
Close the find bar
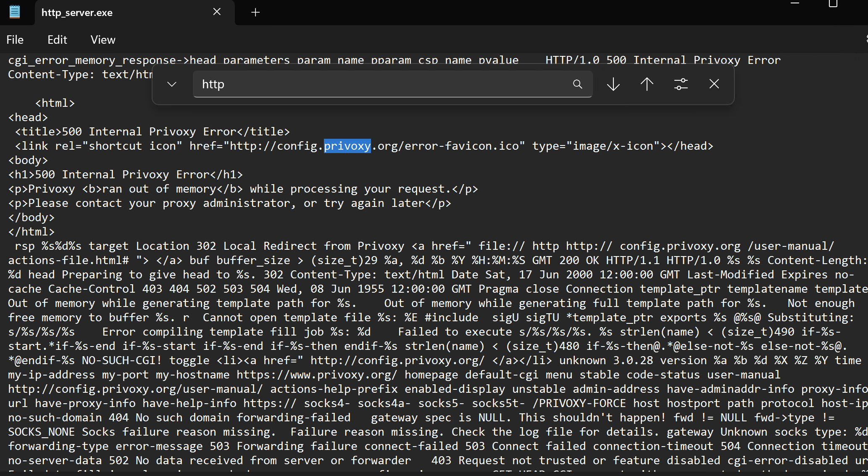pyautogui.click(x=714, y=84)
